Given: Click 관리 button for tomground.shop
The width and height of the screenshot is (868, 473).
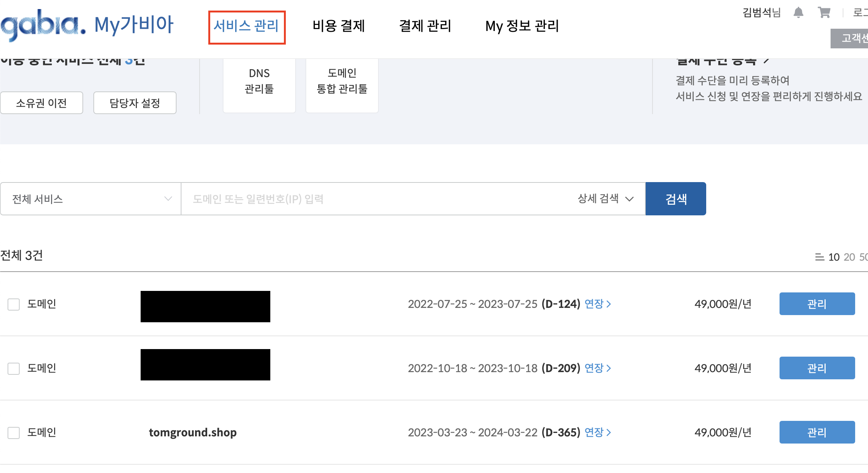Looking at the screenshot, I should coord(817,432).
